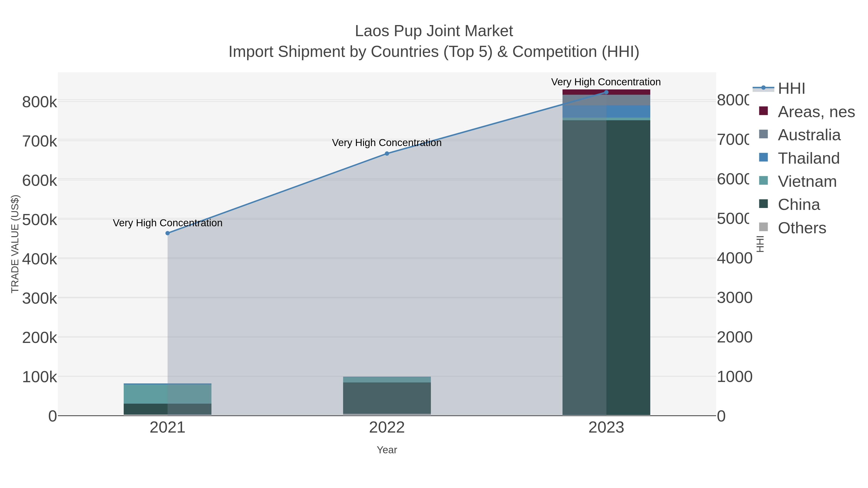Click the Vietnam segment of the 2022 bar
The width and height of the screenshot is (868, 488).
point(387,380)
